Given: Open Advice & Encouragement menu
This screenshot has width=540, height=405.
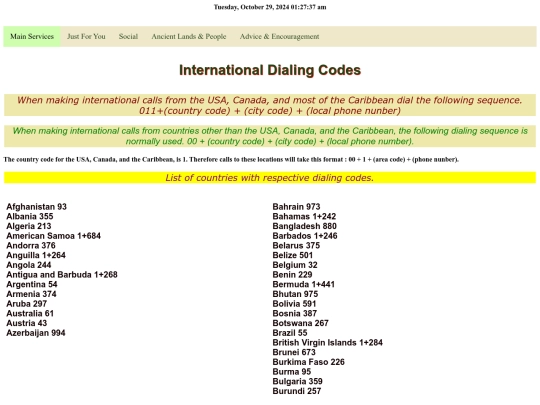Looking at the screenshot, I should (279, 37).
